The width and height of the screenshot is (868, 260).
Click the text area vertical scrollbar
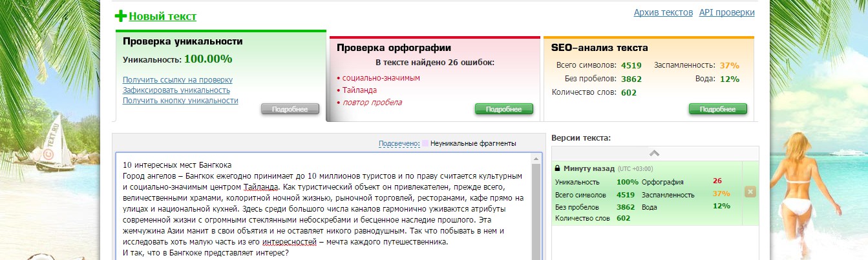[x=537, y=206]
